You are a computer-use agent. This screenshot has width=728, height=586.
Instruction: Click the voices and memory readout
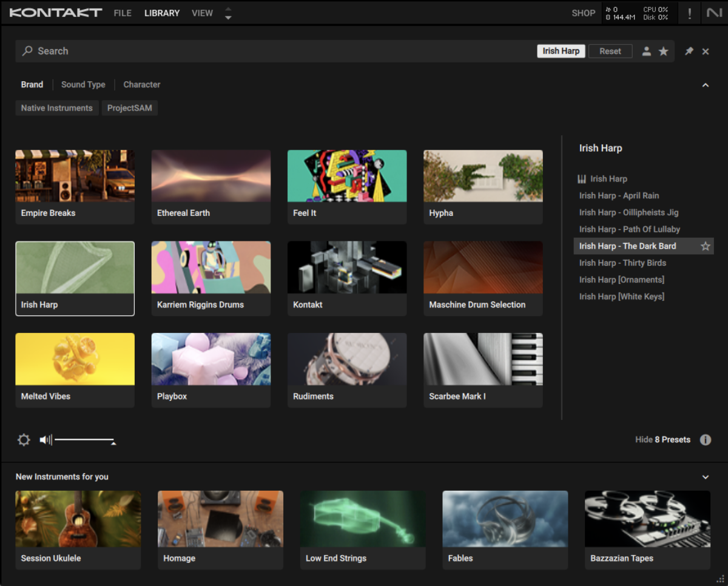tap(620, 13)
